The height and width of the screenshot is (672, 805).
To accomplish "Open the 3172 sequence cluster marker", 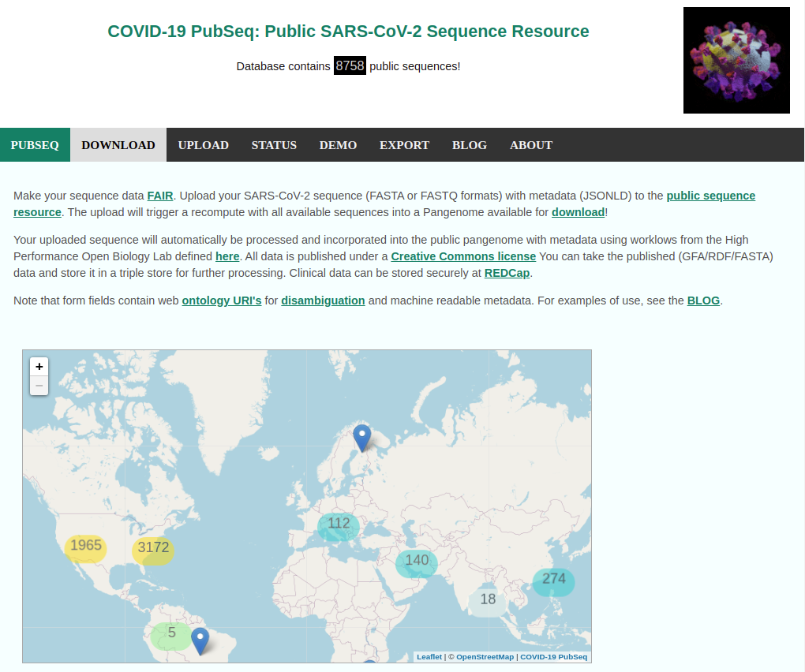I will click(x=153, y=548).
